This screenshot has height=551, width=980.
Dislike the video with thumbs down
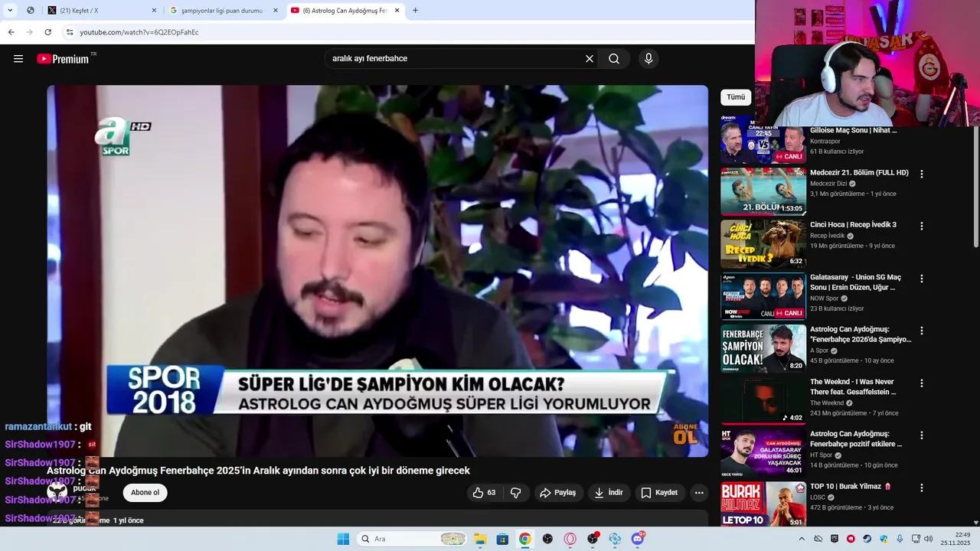(x=516, y=493)
